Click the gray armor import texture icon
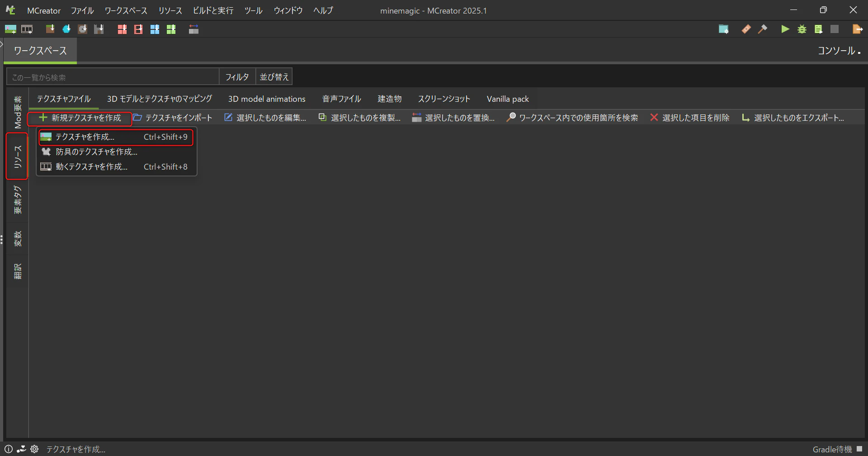The height and width of the screenshot is (456, 868). click(x=99, y=29)
